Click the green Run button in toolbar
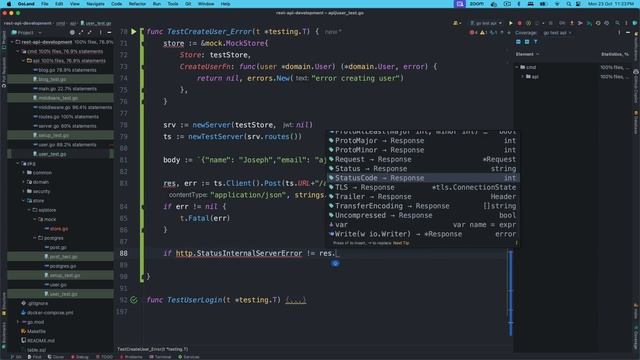 (510, 23)
